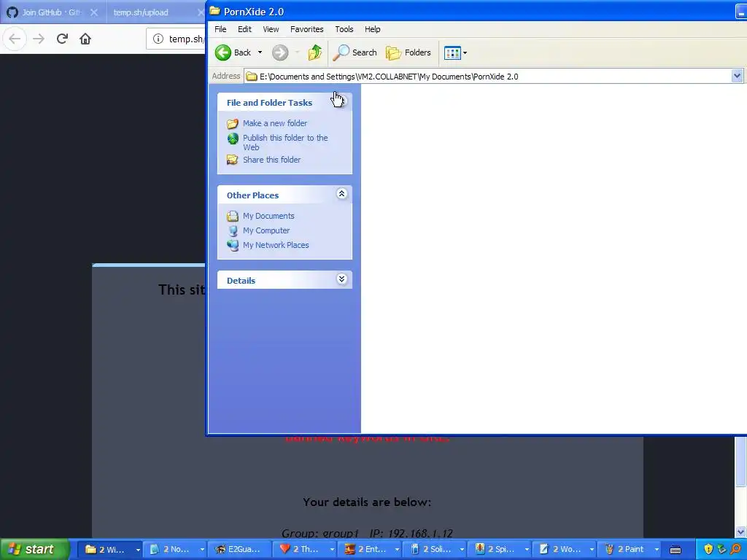747x560 pixels.
Task: Open the Tools menu
Action: (x=344, y=29)
